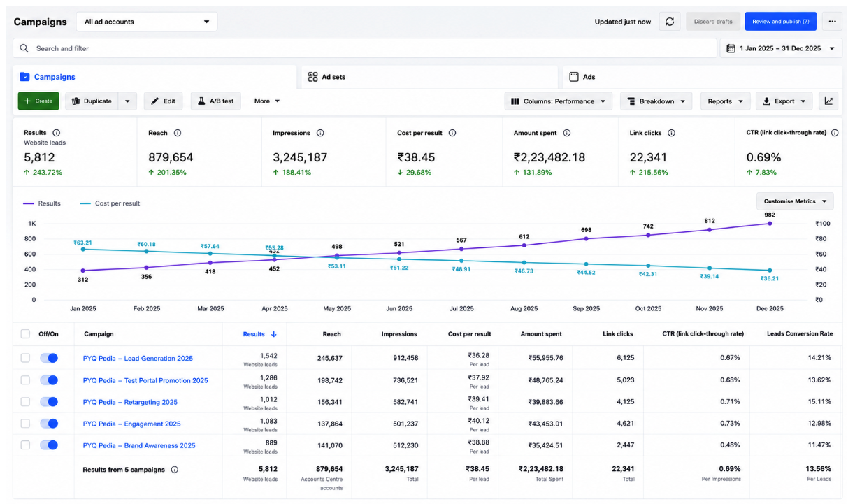Click the CTR info icon in summary
Image resolution: width=848 pixels, height=504 pixels.
835,133
